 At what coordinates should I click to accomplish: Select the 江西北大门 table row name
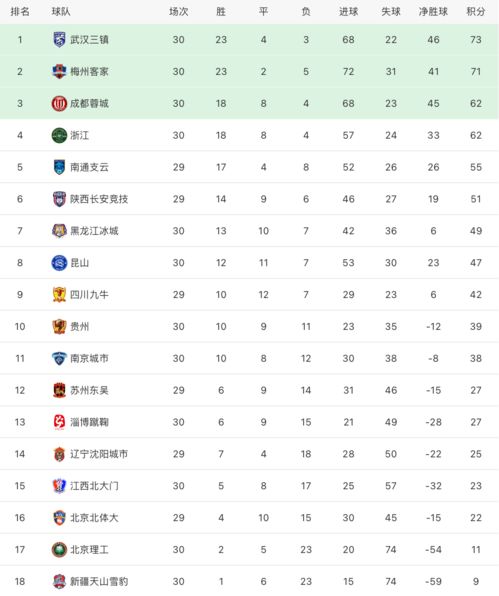(94, 486)
